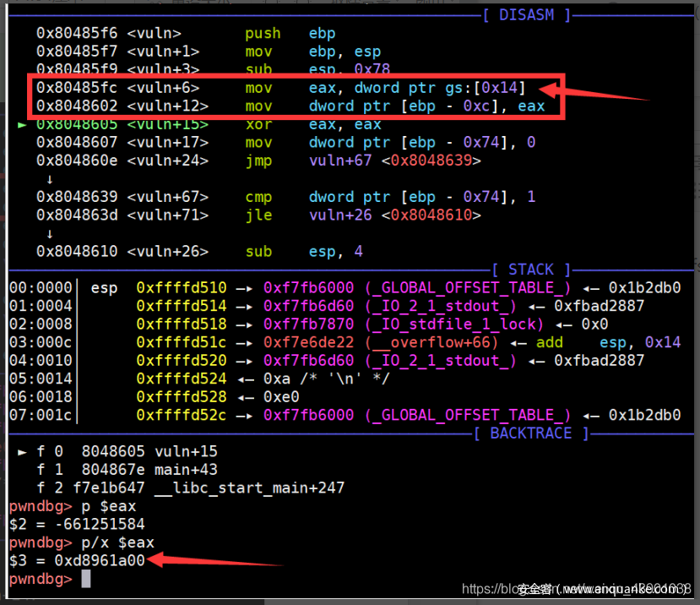Click the green current-instruction arrow at vuln+15
The height and width of the screenshot is (605, 700).
click(23, 124)
